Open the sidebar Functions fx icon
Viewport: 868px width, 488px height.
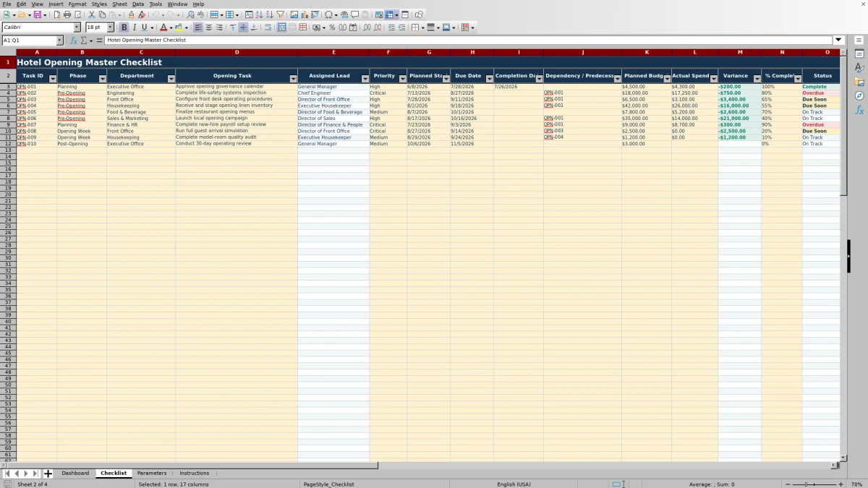859,110
